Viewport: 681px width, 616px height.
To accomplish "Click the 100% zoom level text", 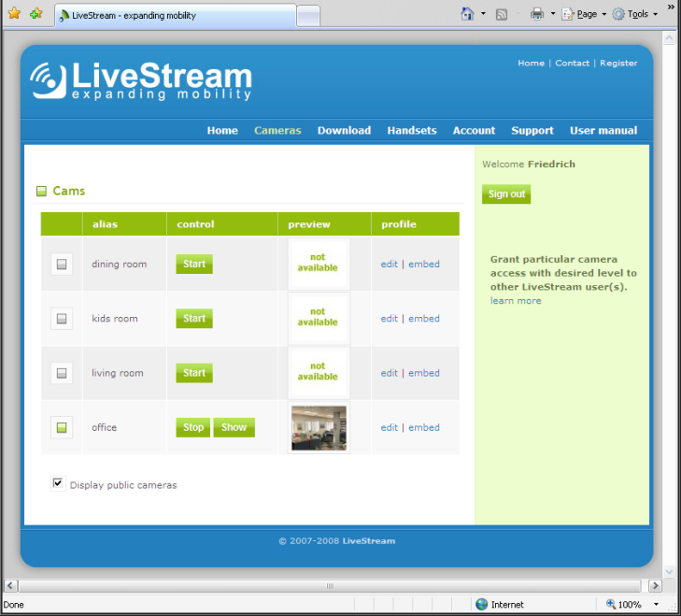I will coord(630,604).
